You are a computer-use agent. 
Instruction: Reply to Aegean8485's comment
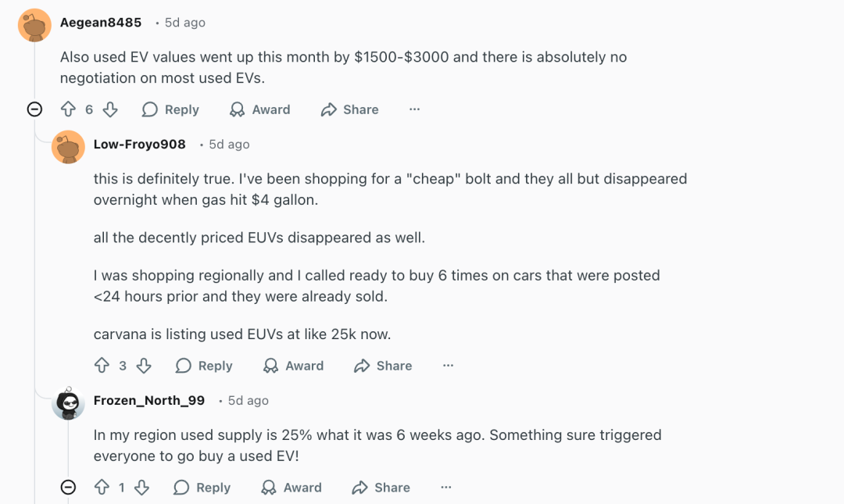(x=170, y=109)
